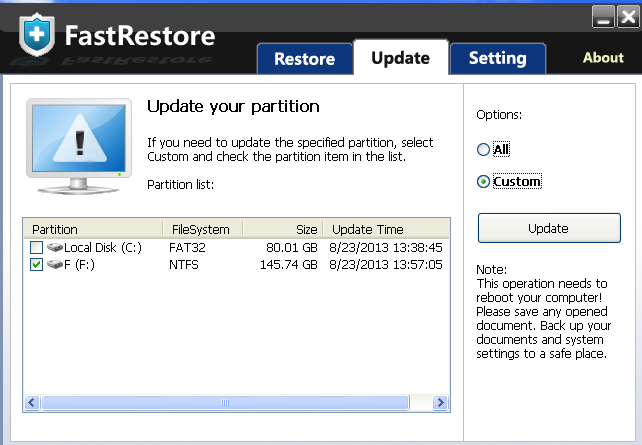Select the All radio option
The width and height of the screenshot is (642, 445).
pos(484,150)
